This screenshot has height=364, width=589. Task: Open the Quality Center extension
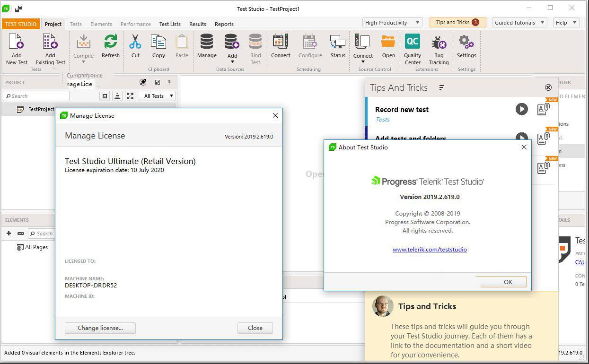pyautogui.click(x=413, y=42)
